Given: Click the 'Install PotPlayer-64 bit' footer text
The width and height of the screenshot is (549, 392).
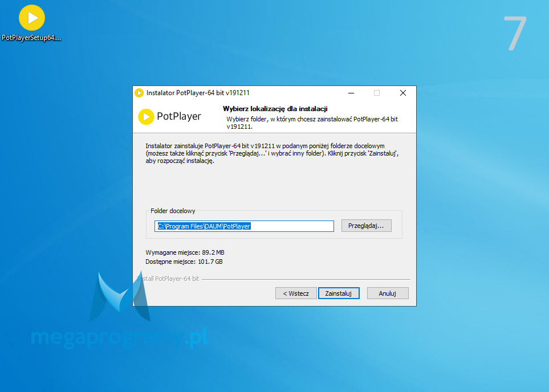Looking at the screenshot, I should 168,279.
